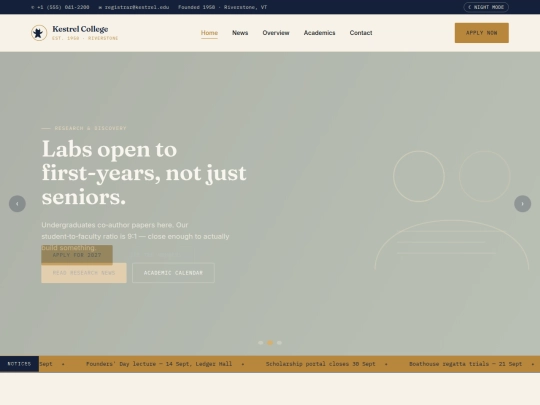Click the Notices label
This screenshot has width=540, height=405.
(x=19, y=364)
